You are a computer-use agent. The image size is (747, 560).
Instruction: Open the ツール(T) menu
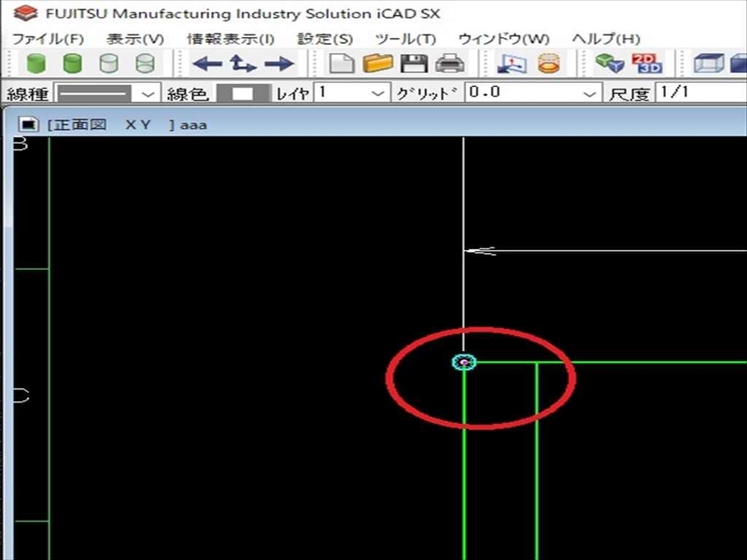(x=405, y=39)
